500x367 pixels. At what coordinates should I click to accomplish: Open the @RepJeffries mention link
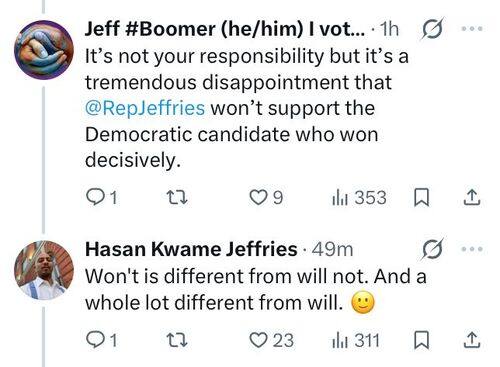click(x=145, y=108)
